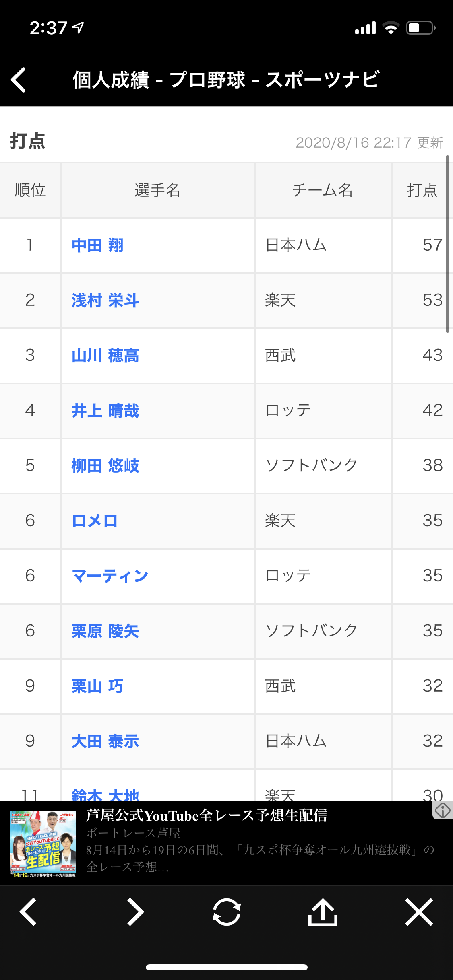Go to previous page in bottom toolbar
The height and width of the screenshot is (980, 453).
click(28, 912)
